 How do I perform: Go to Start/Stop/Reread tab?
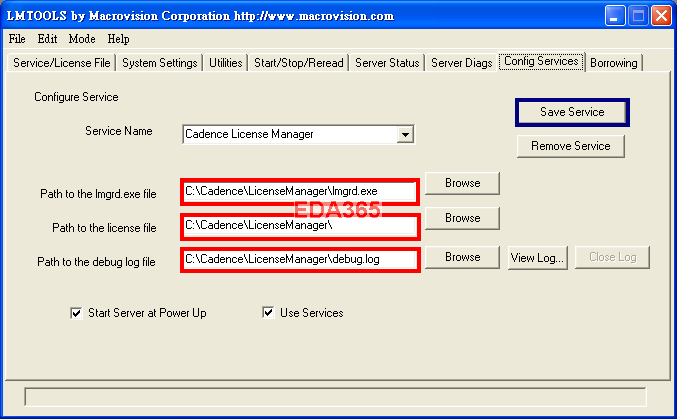click(299, 63)
